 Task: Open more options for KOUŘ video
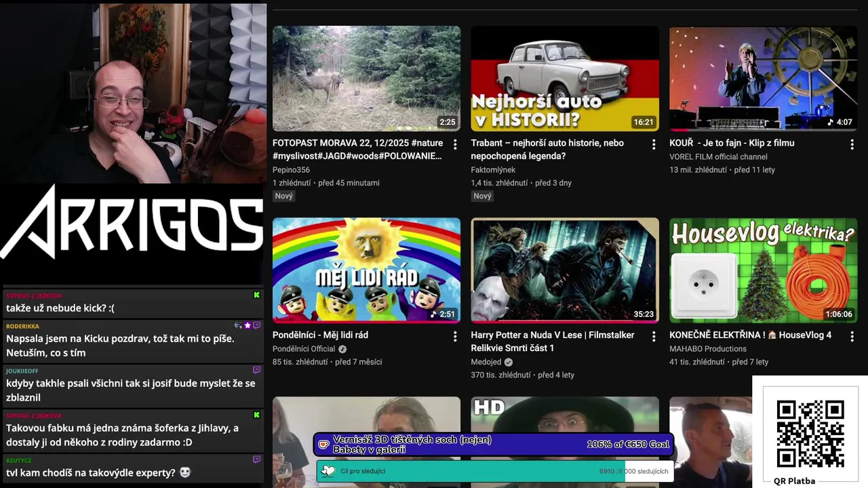[x=852, y=144]
